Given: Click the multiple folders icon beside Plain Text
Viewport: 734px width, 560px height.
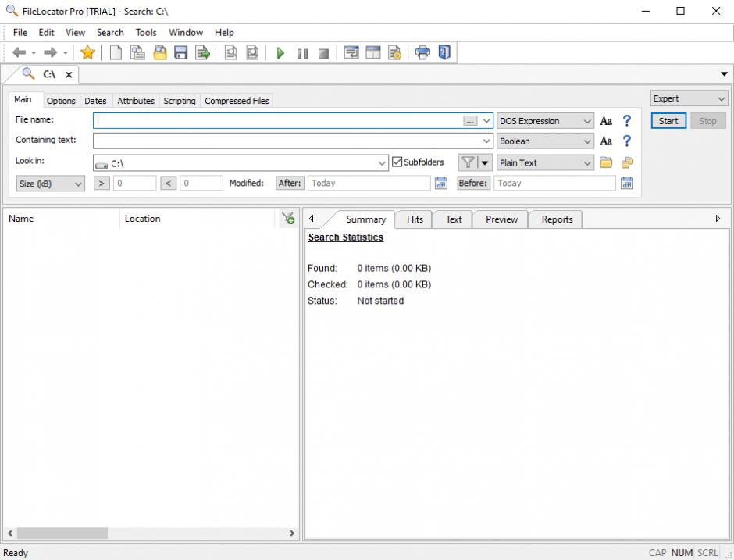Looking at the screenshot, I should [x=627, y=162].
